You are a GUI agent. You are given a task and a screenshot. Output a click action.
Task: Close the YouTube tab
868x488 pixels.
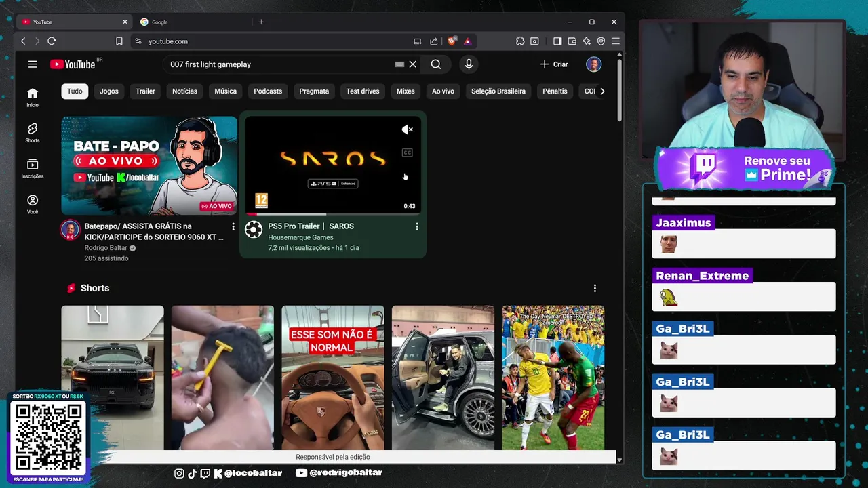[x=125, y=22]
